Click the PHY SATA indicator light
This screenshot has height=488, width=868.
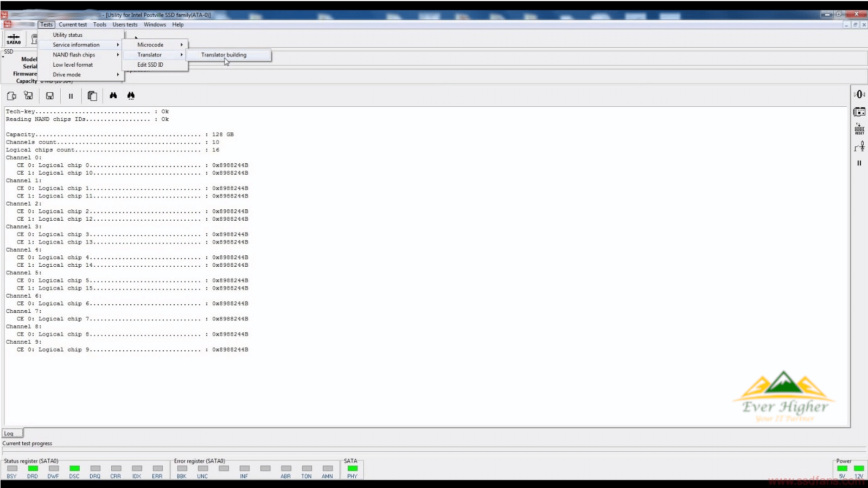coord(353,468)
